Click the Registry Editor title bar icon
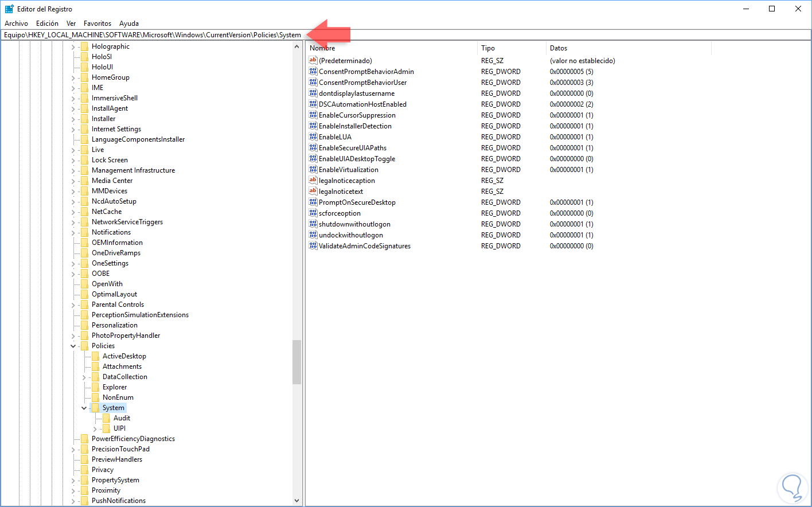This screenshot has width=812, height=507. pyautogui.click(x=9, y=9)
